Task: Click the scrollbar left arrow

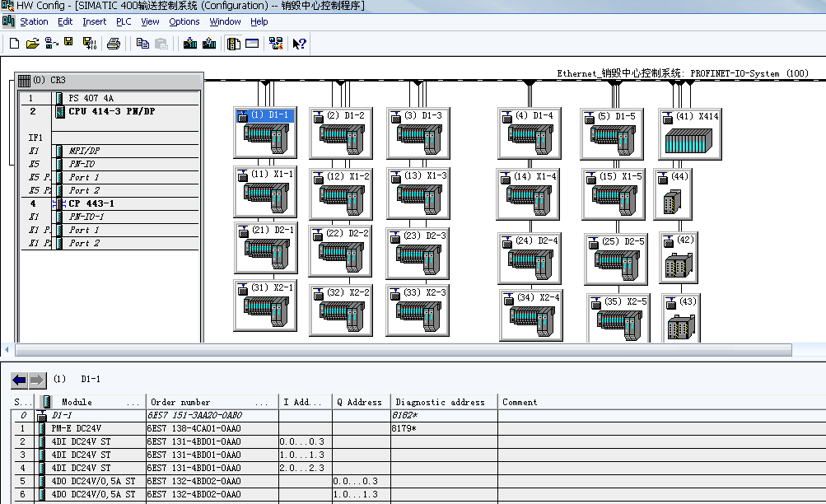Action: [7, 350]
